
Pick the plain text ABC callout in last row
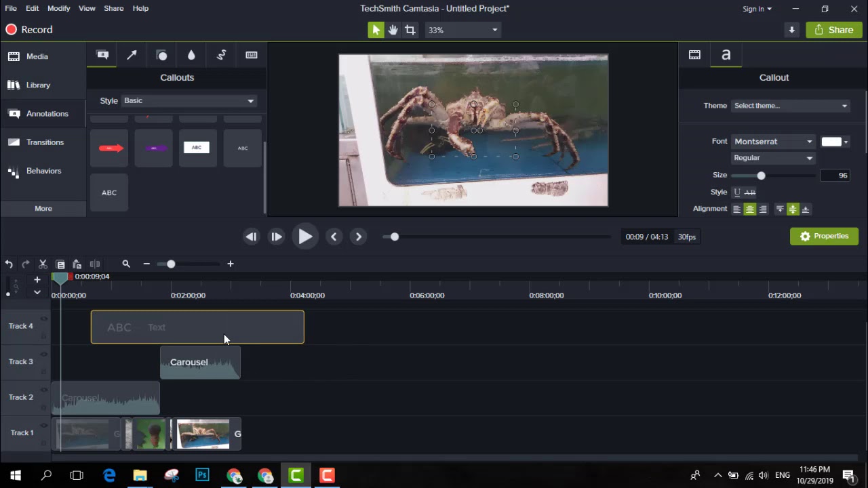109,192
